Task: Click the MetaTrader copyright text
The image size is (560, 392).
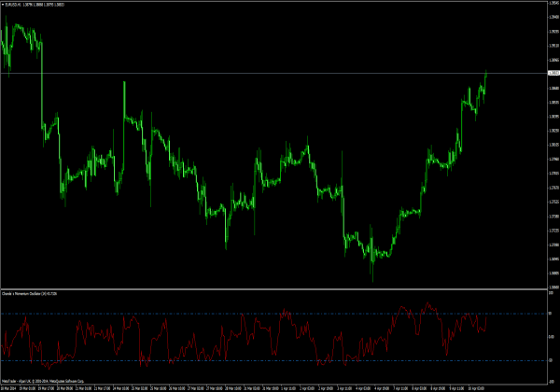Action: pyautogui.click(x=43, y=381)
